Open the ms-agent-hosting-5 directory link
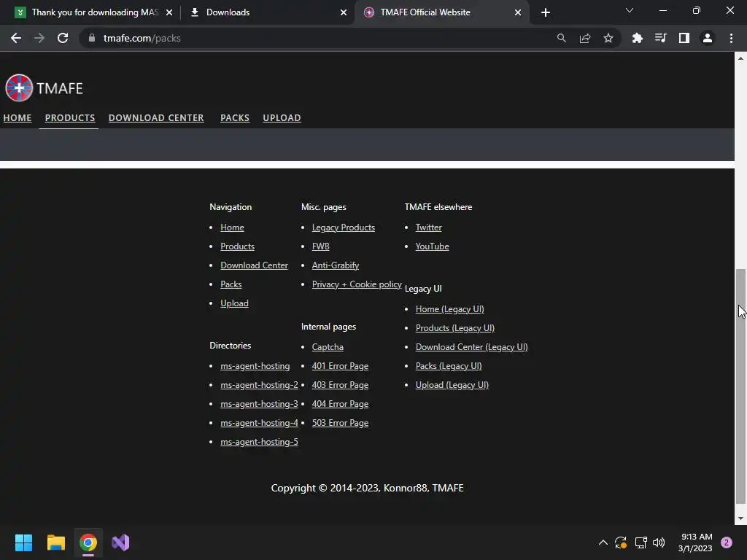The image size is (747, 560). coord(259,443)
